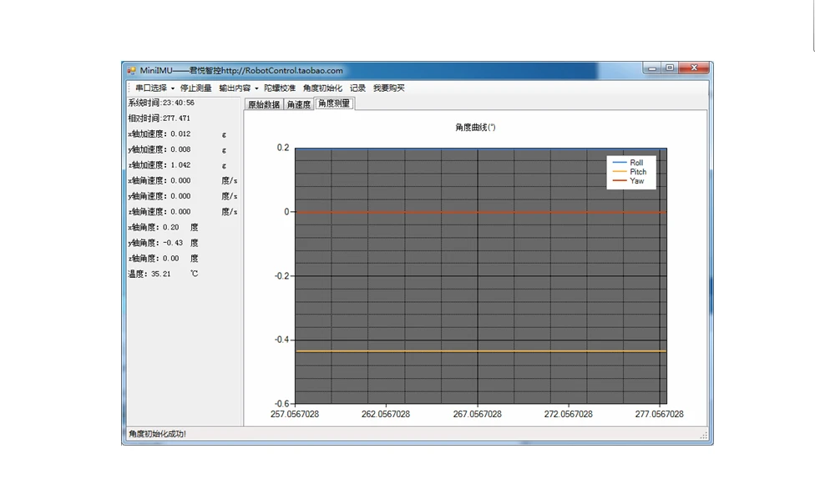This screenshot has width=815, height=504.
Task: Click the Roll blue legend line
Action: [x=620, y=163]
